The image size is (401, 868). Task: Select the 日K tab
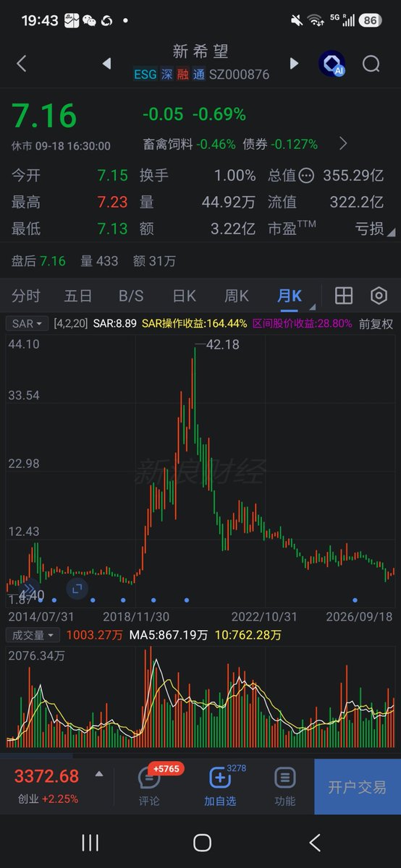pyautogui.click(x=185, y=295)
